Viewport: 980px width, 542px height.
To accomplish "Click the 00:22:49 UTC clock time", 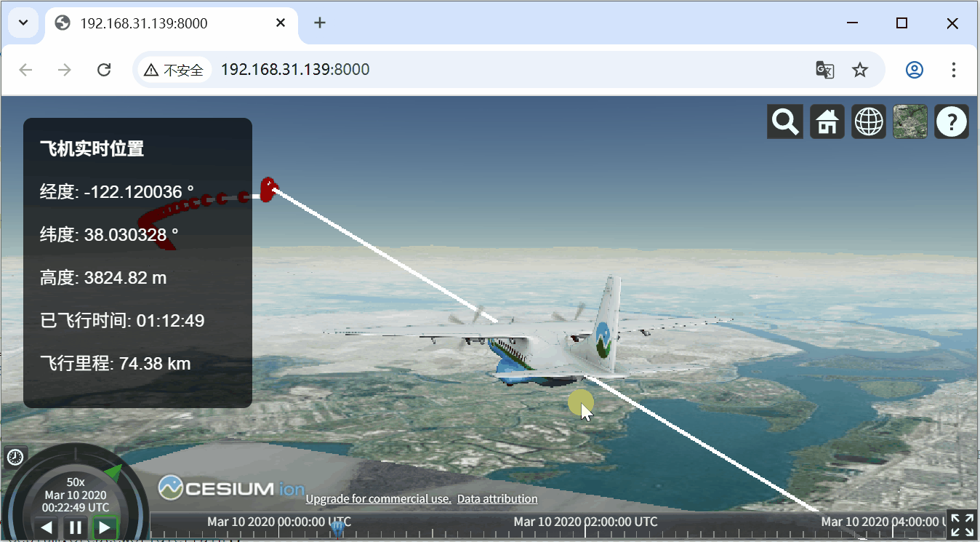I will [x=76, y=507].
